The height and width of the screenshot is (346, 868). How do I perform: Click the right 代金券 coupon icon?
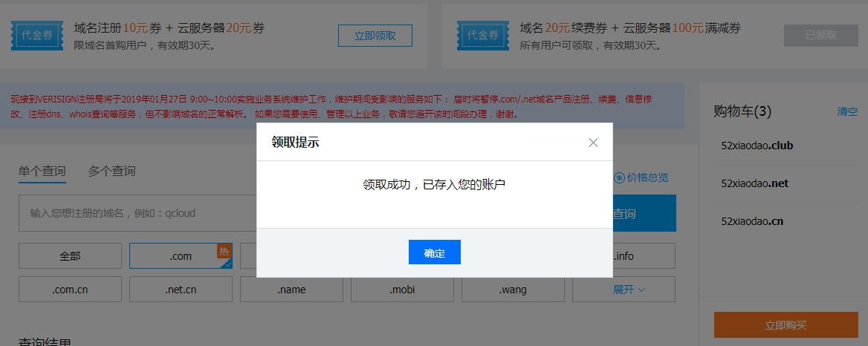tap(483, 35)
